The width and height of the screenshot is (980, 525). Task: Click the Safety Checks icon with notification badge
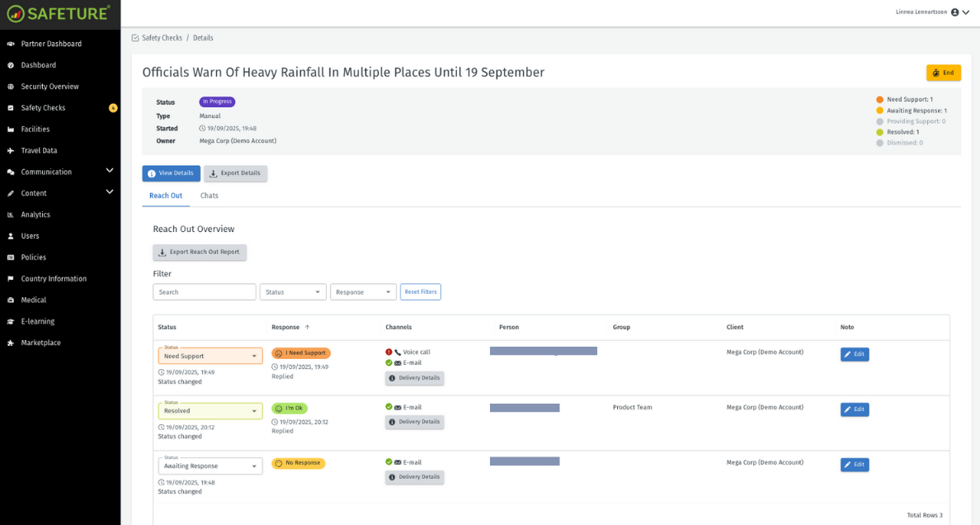9,107
